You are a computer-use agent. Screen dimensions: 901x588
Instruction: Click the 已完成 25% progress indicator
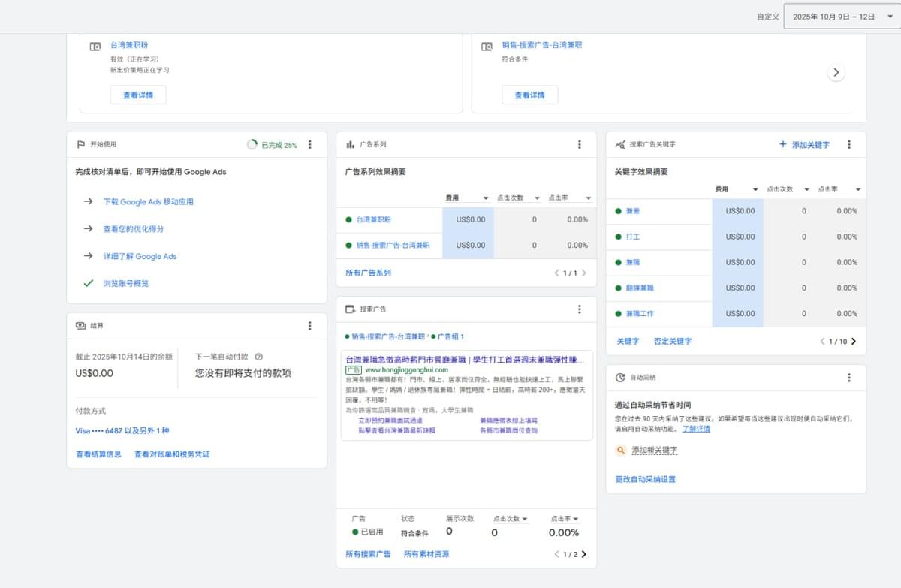coord(272,145)
